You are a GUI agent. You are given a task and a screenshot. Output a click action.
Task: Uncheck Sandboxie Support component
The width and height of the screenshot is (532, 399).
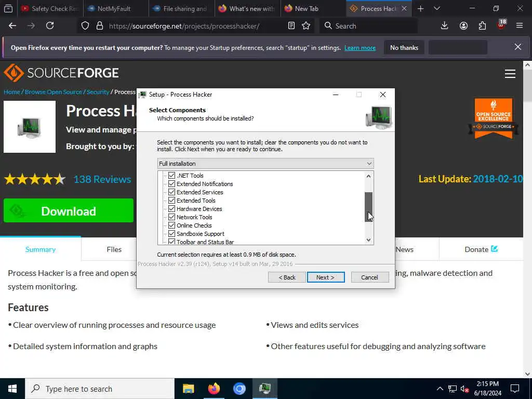(171, 234)
